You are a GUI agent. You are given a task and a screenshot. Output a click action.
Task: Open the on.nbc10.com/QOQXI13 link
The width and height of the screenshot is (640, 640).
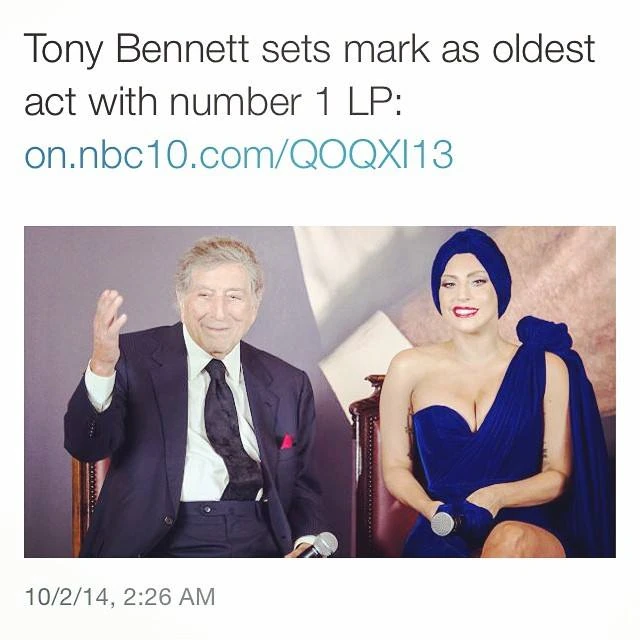coord(239,154)
